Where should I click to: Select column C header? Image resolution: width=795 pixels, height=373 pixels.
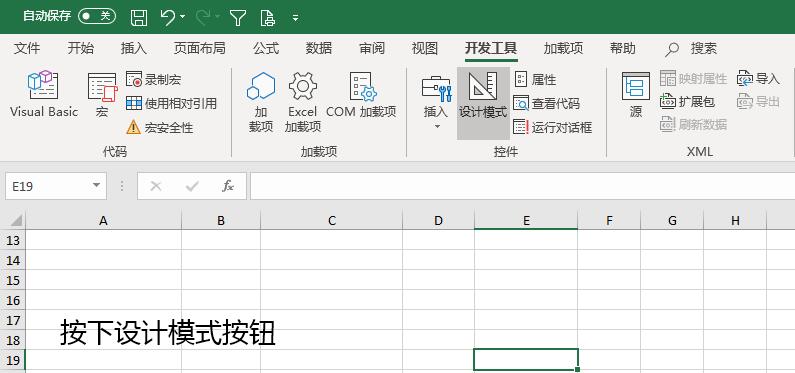pos(332,220)
